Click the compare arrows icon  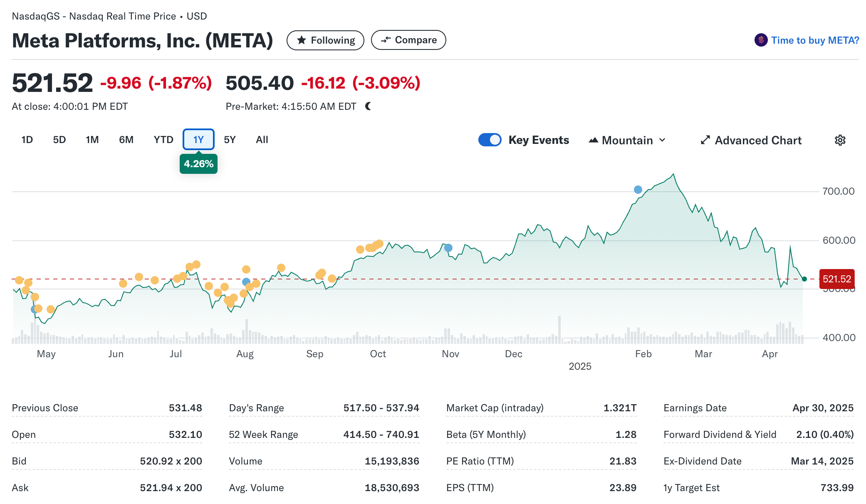[386, 40]
